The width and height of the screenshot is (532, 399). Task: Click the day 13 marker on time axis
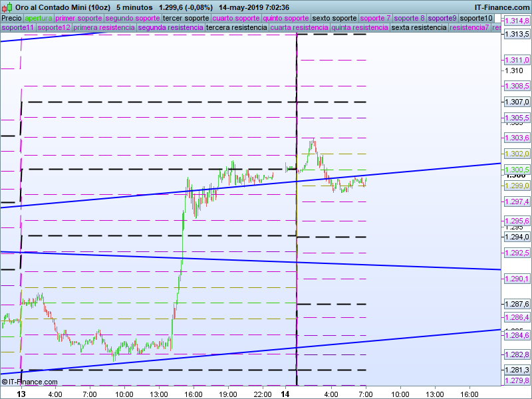click(x=21, y=394)
